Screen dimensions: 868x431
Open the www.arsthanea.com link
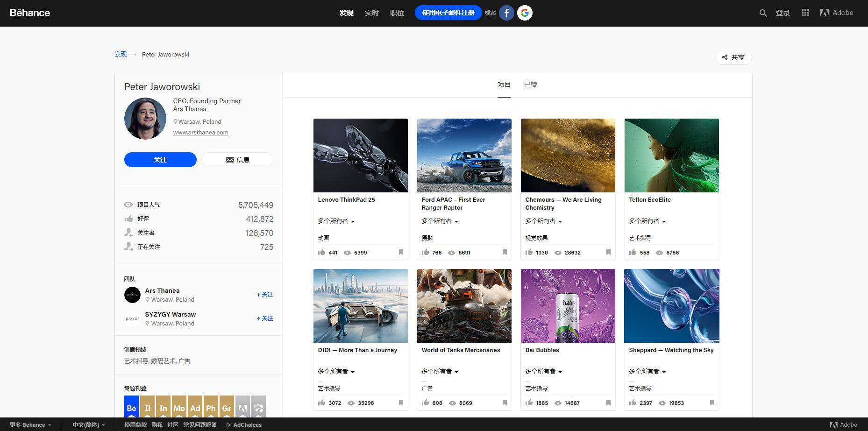click(201, 133)
